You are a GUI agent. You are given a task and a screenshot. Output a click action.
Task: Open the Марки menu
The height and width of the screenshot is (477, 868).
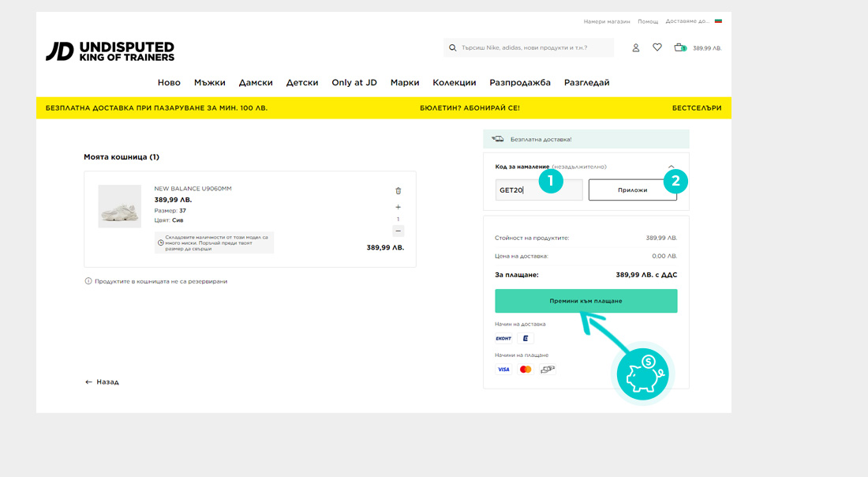[405, 83]
